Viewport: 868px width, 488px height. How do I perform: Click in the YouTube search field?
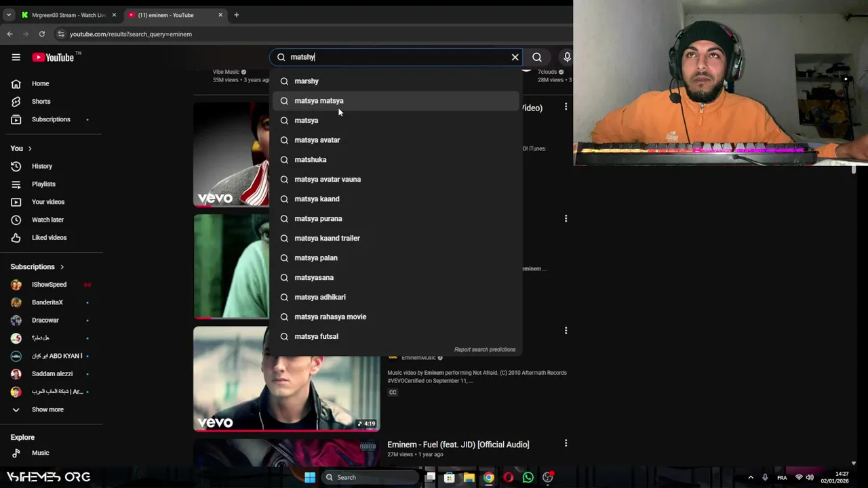pyautogui.click(x=397, y=57)
